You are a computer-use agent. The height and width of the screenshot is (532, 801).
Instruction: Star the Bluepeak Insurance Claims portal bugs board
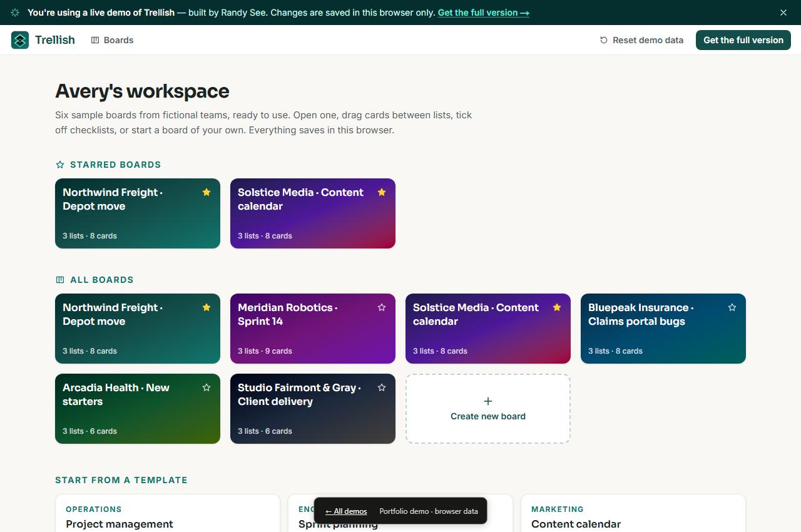pos(732,307)
